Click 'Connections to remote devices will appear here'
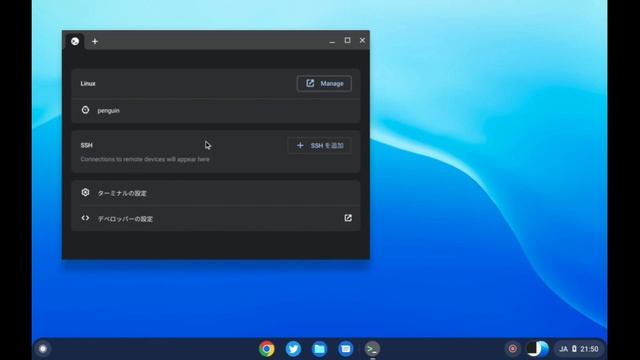The image size is (640, 360). 145,159
